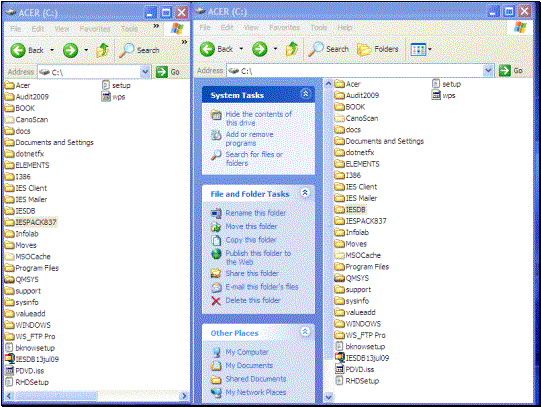Collapse Other Places panel
This screenshot has width=541, height=407.
[x=305, y=332]
